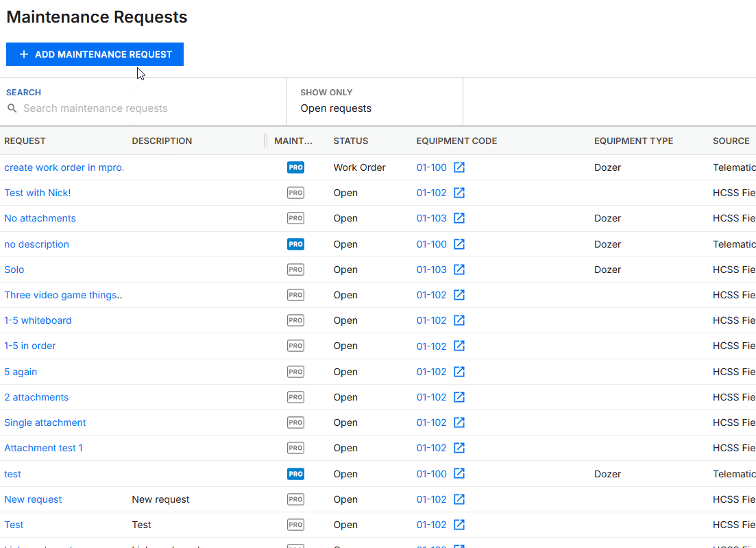The width and height of the screenshot is (756, 548).
Task: Open the 'Test with Nick!' request
Action: pos(37,193)
